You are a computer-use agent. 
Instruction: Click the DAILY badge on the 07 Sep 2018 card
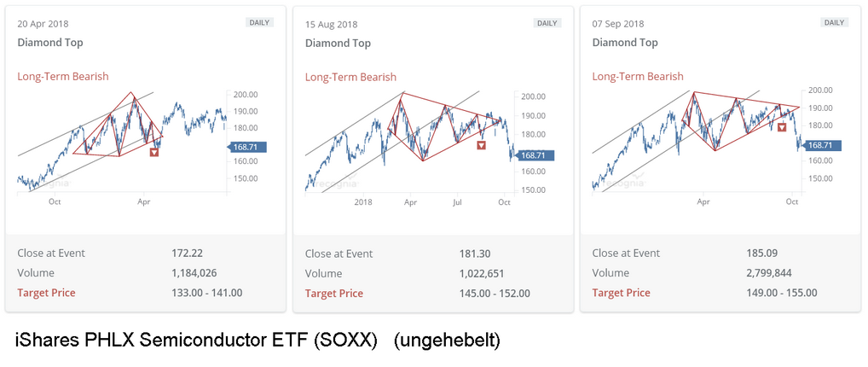834,23
